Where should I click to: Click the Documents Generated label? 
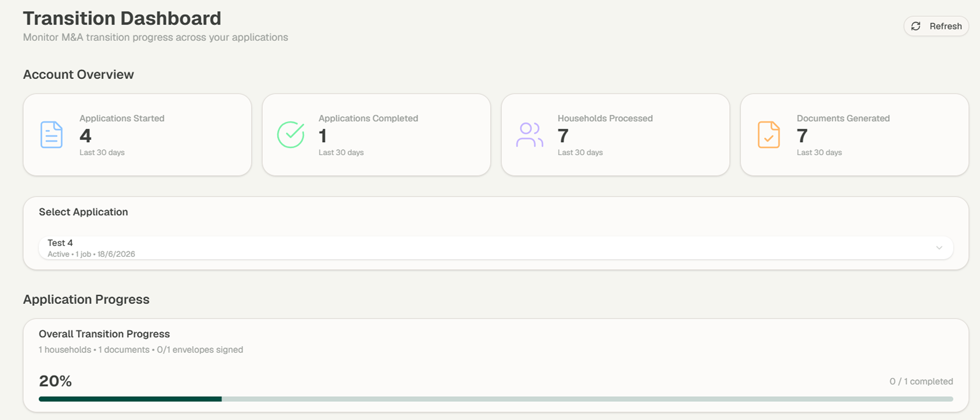(843, 118)
